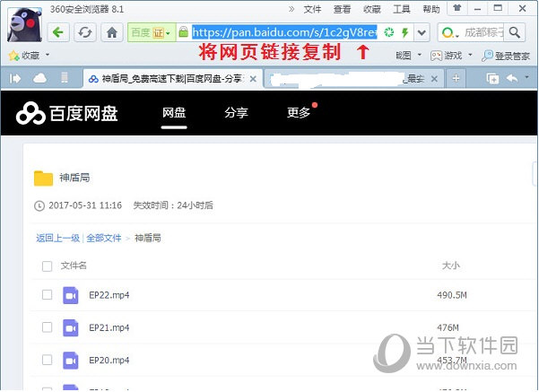Reload the page with refresh button
The height and width of the screenshot is (392, 539).
[x=85, y=32]
